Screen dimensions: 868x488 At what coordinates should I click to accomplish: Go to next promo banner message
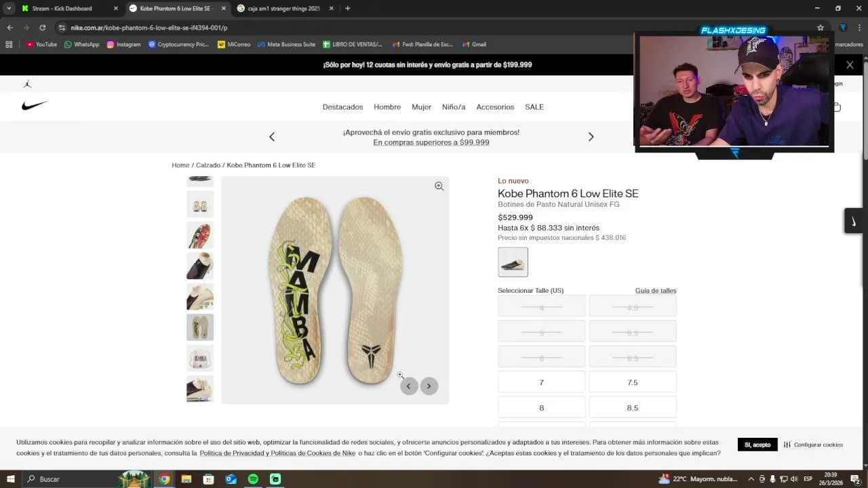[x=591, y=137]
